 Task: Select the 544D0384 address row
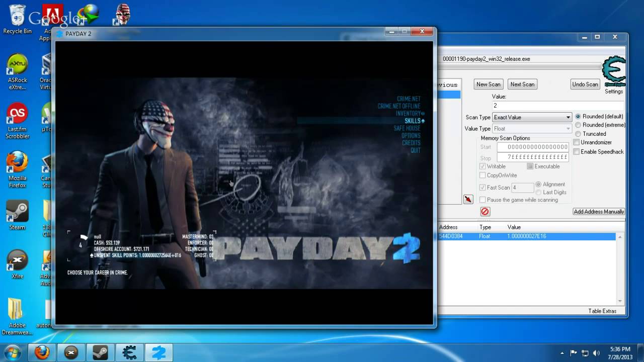(527, 236)
